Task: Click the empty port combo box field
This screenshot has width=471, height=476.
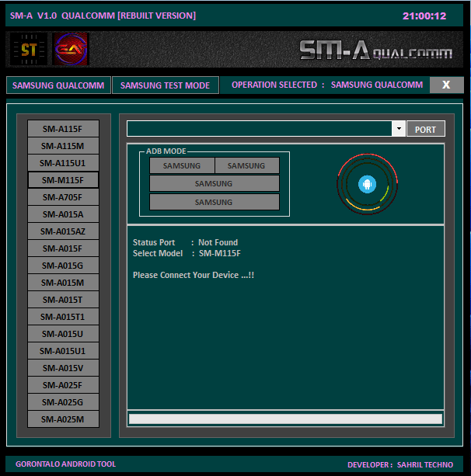Action: [x=260, y=129]
